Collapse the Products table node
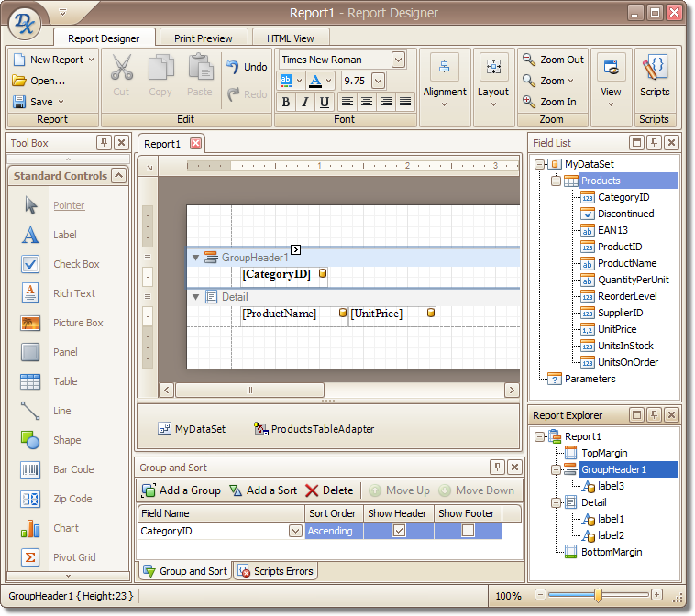 [x=556, y=181]
